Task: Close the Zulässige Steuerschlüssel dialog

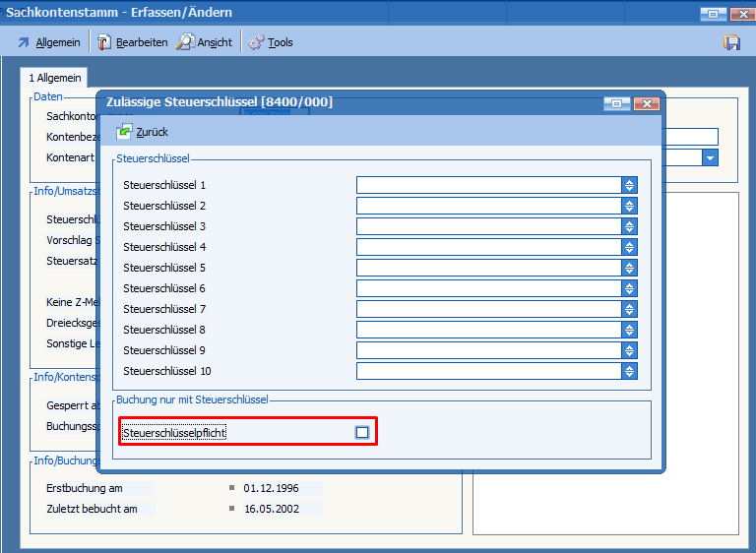Action: coord(646,103)
